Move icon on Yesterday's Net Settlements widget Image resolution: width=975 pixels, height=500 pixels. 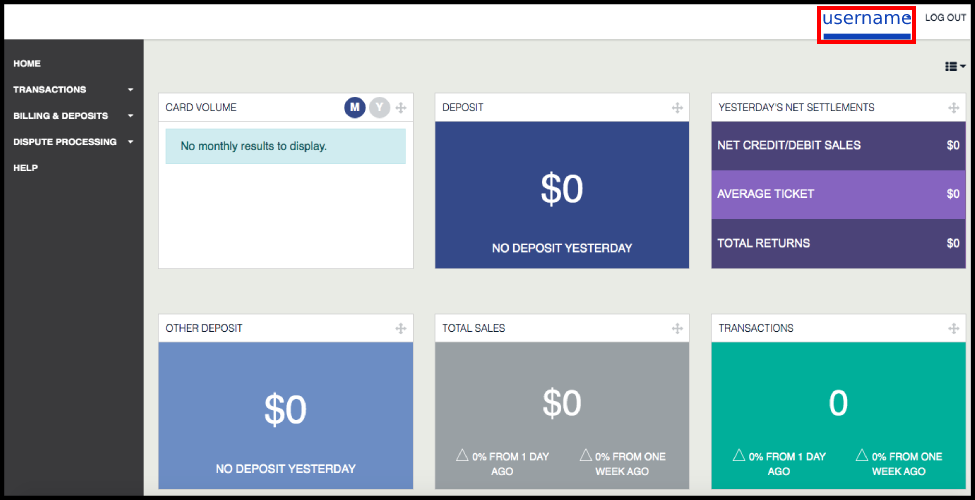coord(953,108)
